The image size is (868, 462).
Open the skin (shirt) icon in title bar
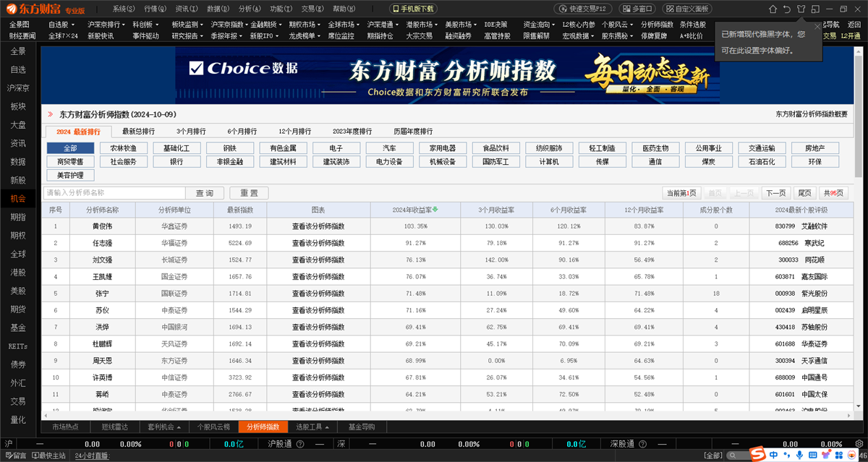click(x=801, y=9)
